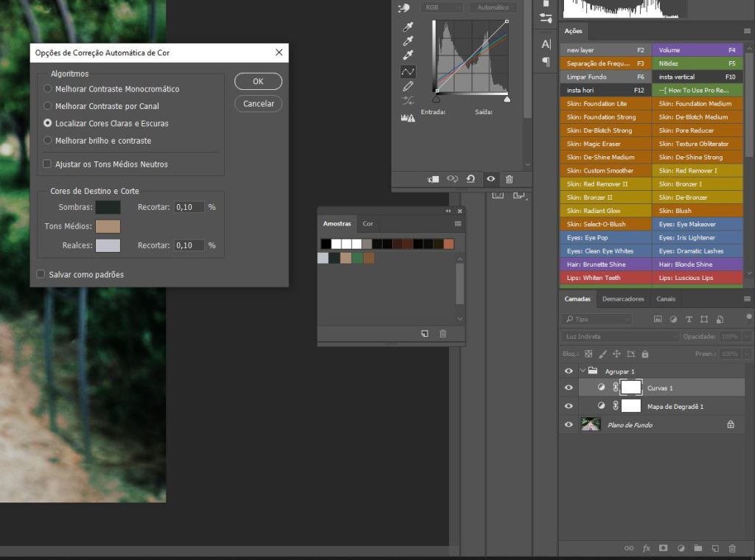Open the RGB channel dropdown in Curves
Image resolution: width=755 pixels, height=560 pixels.
[x=442, y=7]
